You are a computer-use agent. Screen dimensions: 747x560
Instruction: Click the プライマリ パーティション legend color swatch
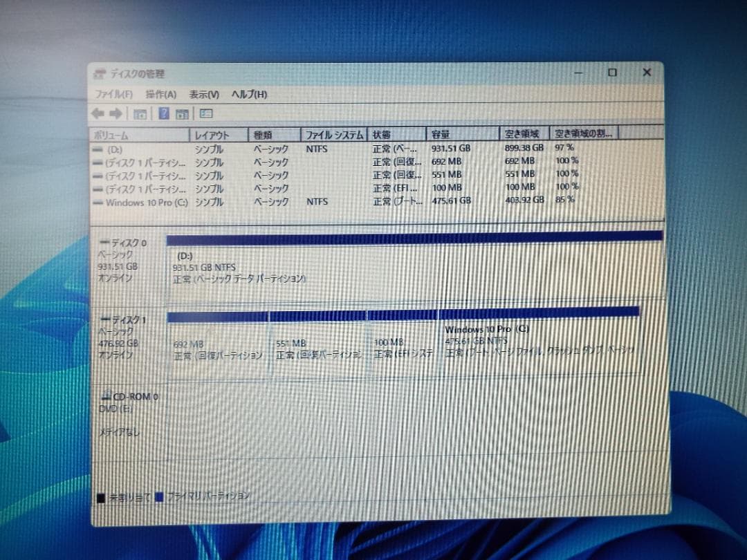coord(160,495)
